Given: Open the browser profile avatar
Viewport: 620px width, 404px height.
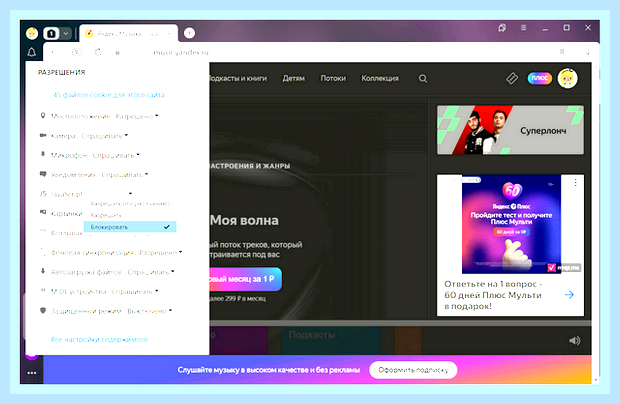Looking at the screenshot, I should (32, 33).
